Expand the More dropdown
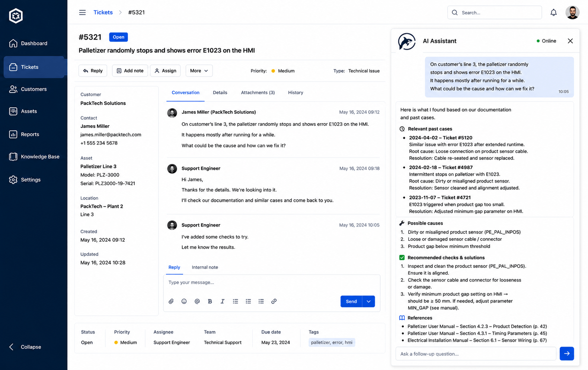The image size is (588, 370). tap(199, 71)
